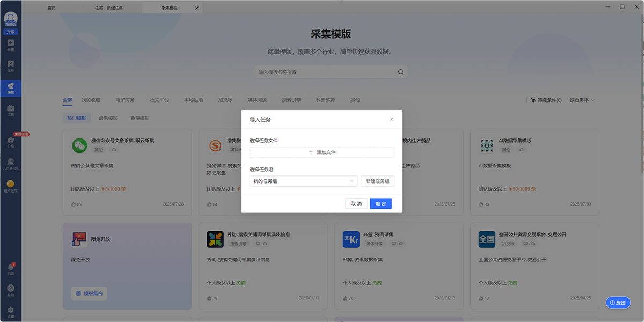Select the 最新模板 filter
The height and width of the screenshot is (322, 644).
108,118
